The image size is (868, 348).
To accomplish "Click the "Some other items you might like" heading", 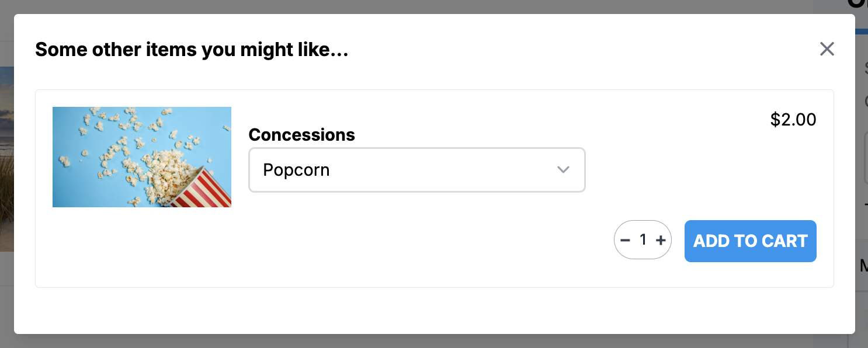I will [x=192, y=50].
